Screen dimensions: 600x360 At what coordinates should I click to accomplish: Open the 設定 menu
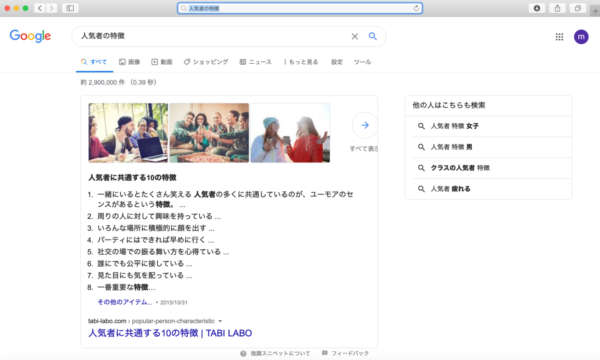(x=337, y=62)
